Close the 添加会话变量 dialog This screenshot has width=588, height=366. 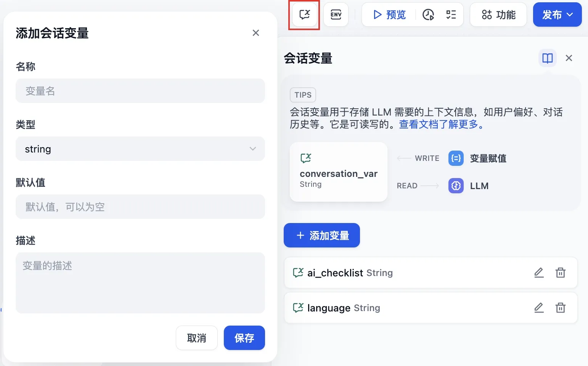click(x=255, y=33)
